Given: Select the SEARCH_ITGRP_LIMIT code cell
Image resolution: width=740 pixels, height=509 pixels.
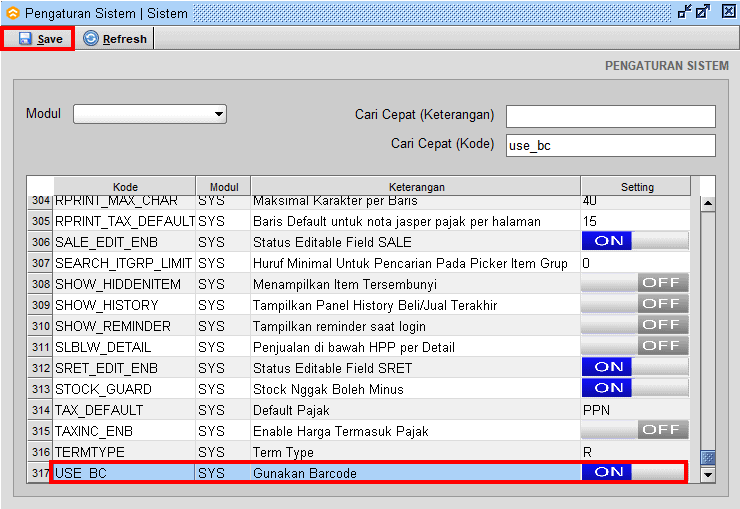Looking at the screenshot, I should [x=125, y=263].
